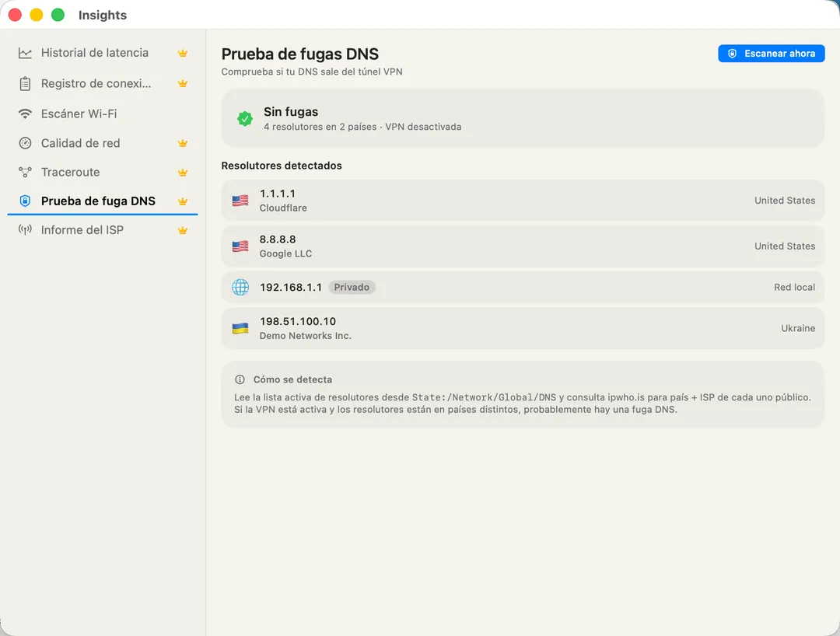Click the State:/Network/Global/DNS path text

pos(484,397)
